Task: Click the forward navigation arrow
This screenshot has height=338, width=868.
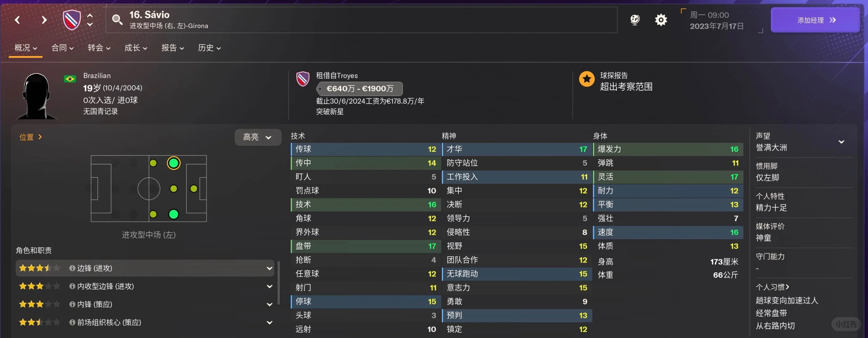Action: [x=44, y=20]
